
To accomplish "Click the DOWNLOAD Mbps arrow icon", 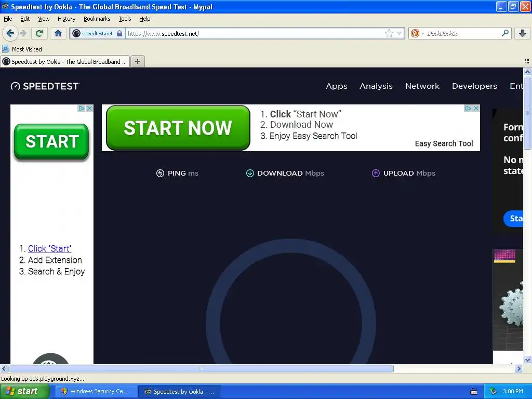I will [x=250, y=173].
